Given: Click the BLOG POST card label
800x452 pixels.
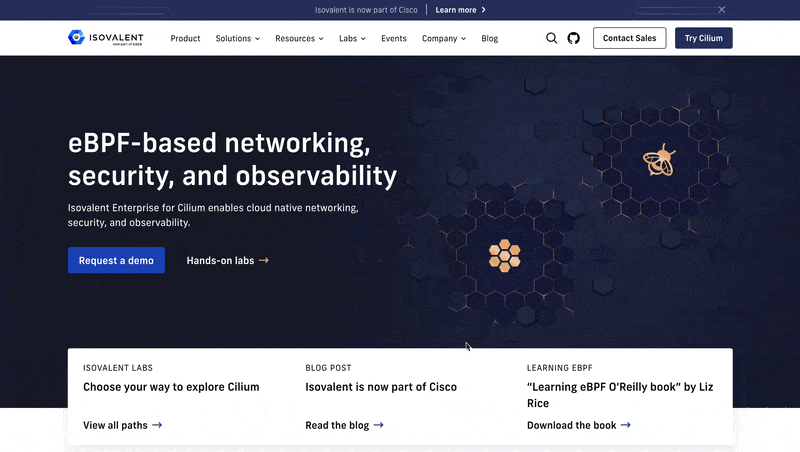Looking at the screenshot, I should click(x=328, y=368).
